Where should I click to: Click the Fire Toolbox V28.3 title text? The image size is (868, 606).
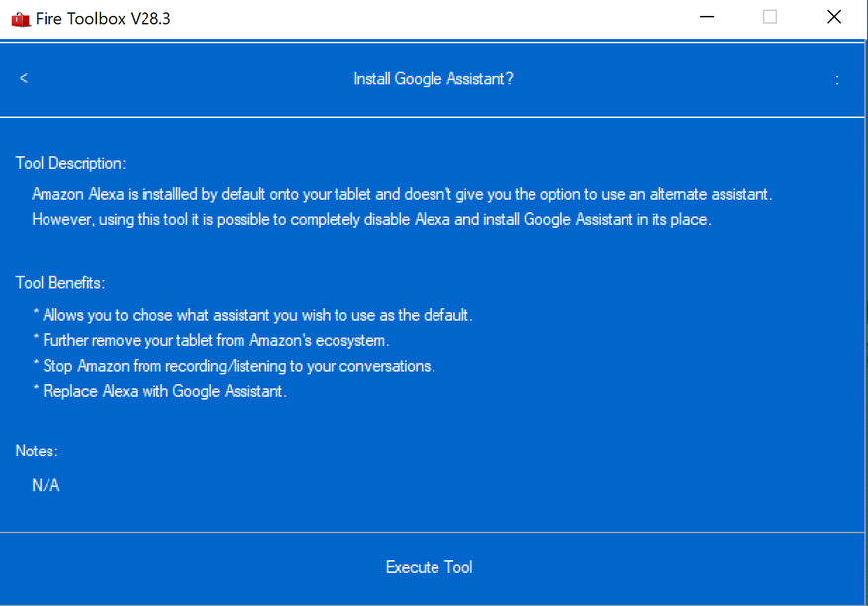pos(105,18)
